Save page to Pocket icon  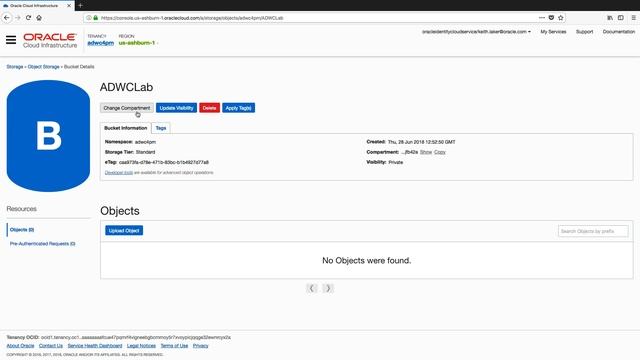[551, 18]
